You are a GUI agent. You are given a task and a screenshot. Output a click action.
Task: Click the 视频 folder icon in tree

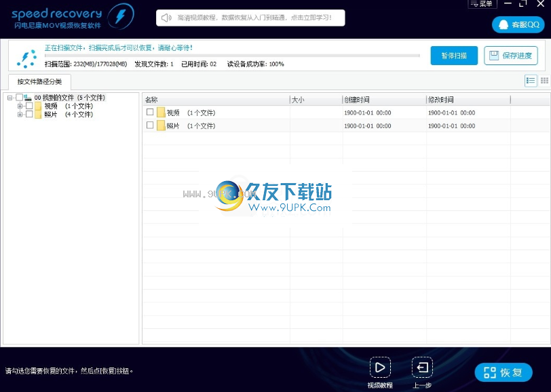tap(38, 106)
